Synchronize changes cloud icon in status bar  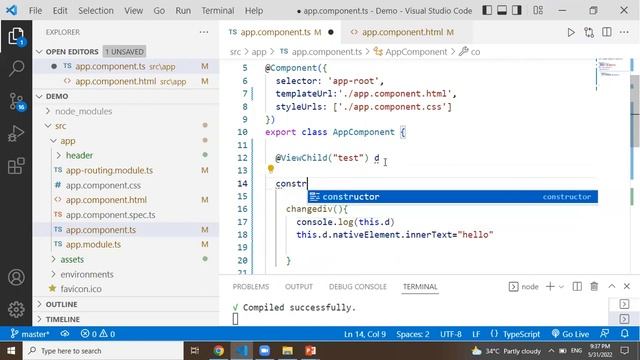[x=64, y=334]
